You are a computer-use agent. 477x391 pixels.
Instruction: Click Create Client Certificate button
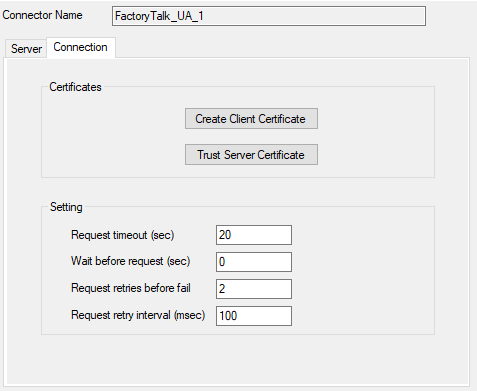coord(251,119)
